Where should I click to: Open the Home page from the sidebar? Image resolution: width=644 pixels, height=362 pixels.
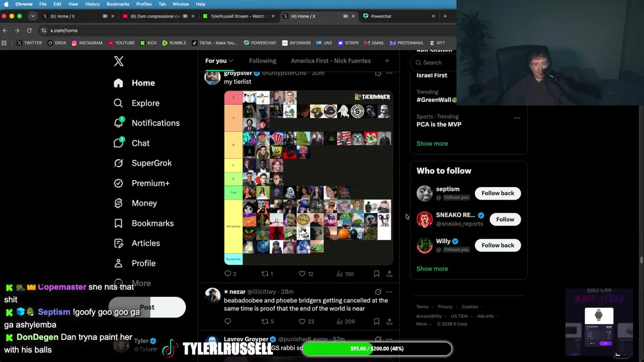click(x=134, y=83)
